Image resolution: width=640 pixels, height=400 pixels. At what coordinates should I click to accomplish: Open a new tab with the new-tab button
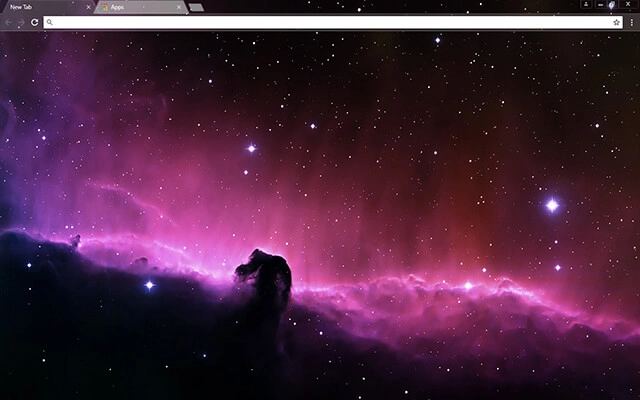196,7
